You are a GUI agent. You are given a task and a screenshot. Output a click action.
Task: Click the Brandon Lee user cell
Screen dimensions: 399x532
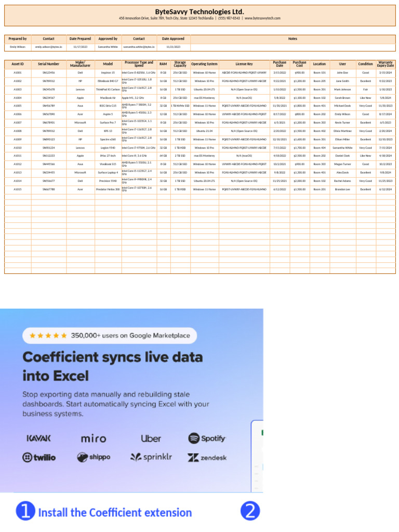tap(343, 189)
